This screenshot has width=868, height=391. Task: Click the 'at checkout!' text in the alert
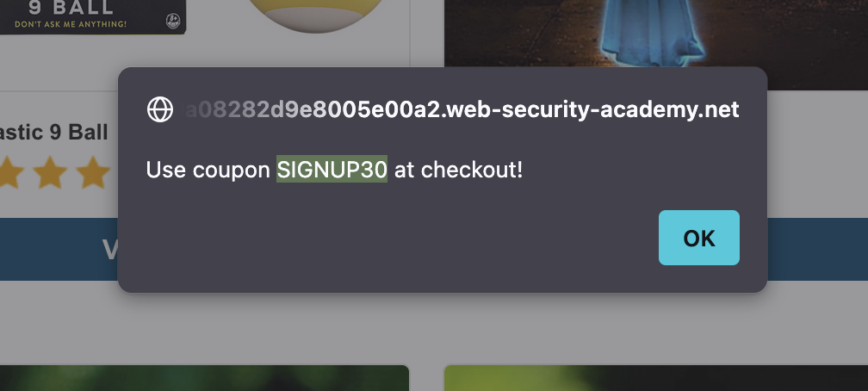pyautogui.click(x=458, y=170)
